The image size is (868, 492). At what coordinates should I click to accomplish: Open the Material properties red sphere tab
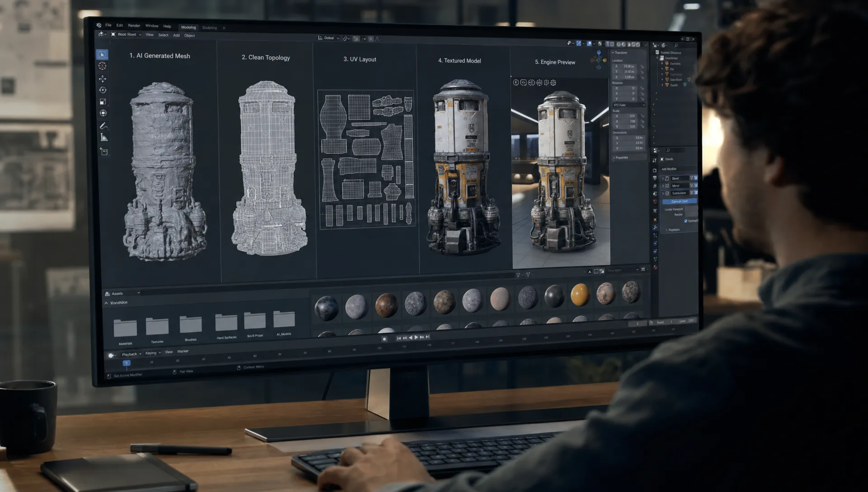pos(655,267)
